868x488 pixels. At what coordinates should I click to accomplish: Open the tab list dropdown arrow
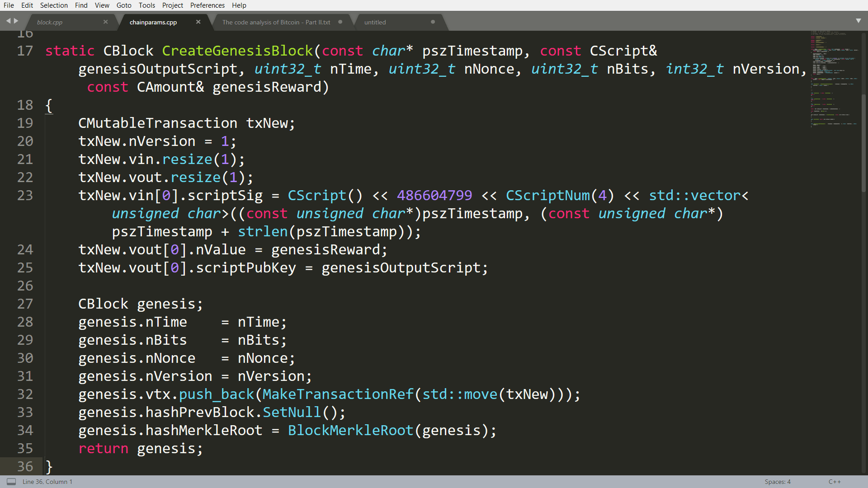858,21
